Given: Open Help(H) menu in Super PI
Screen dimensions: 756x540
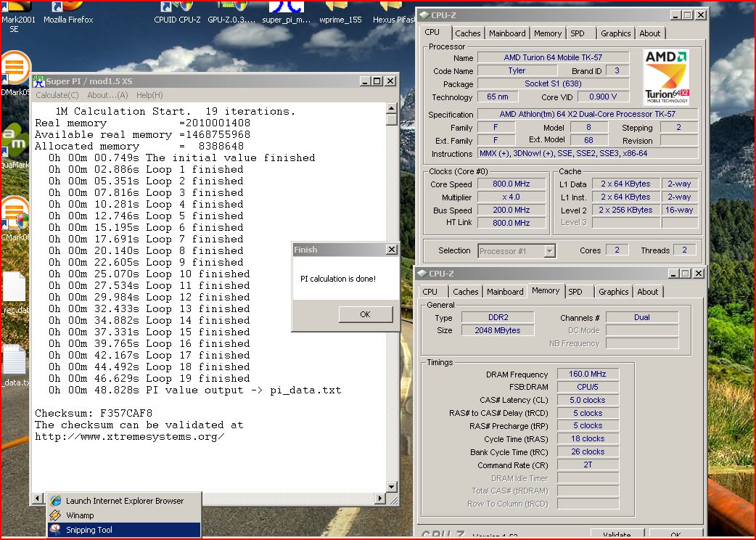Looking at the screenshot, I should (149, 95).
